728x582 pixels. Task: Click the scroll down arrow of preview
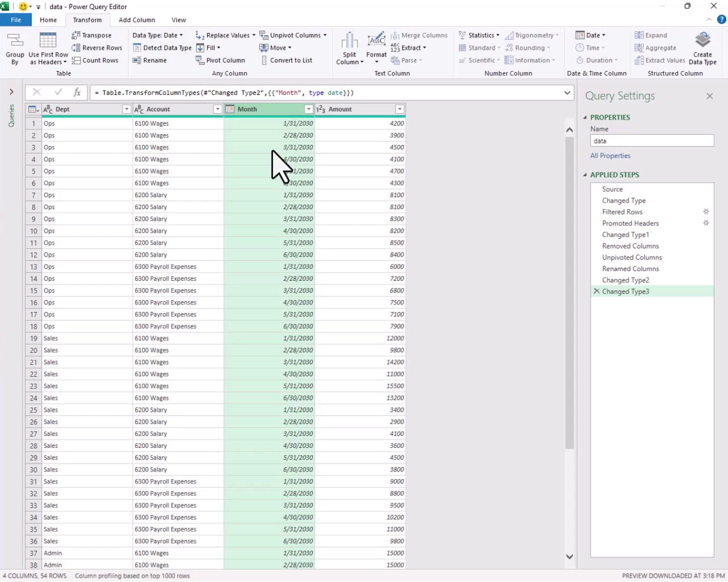[569, 556]
